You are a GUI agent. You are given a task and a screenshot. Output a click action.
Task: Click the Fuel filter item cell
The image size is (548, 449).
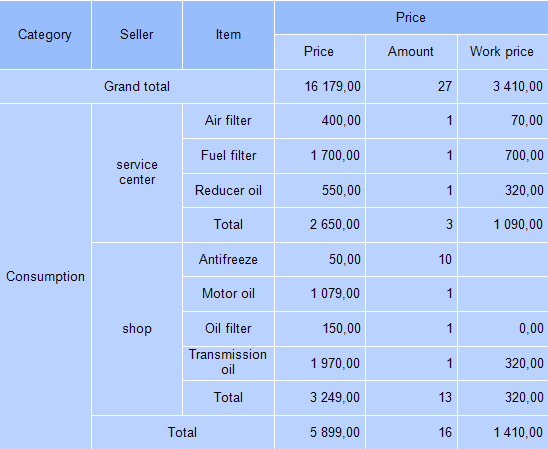point(228,155)
